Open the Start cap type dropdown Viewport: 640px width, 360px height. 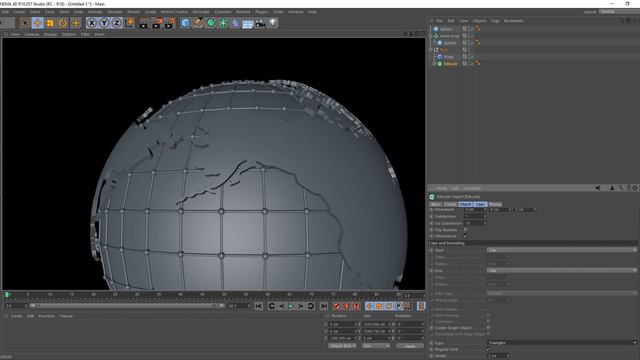562,250
